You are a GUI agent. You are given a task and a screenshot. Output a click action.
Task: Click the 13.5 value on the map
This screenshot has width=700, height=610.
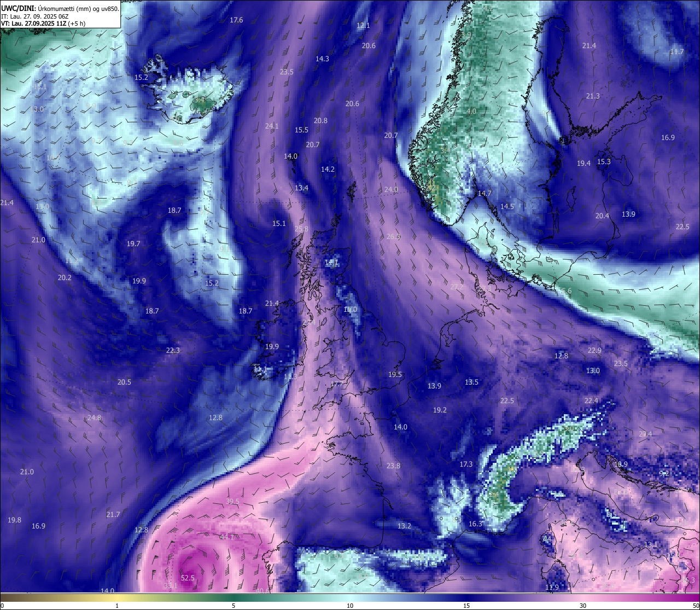point(471,382)
